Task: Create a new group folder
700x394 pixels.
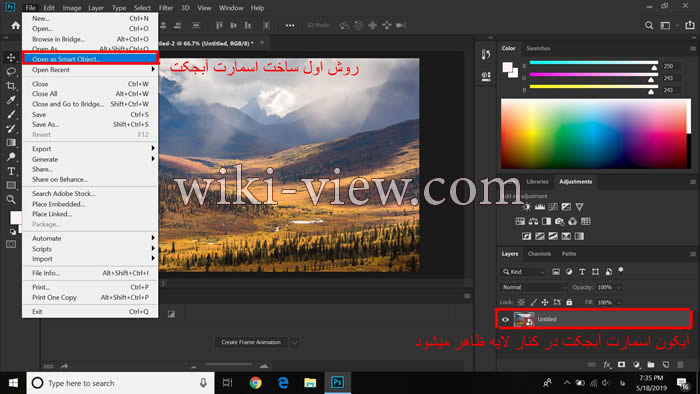Action: point(651,365)
